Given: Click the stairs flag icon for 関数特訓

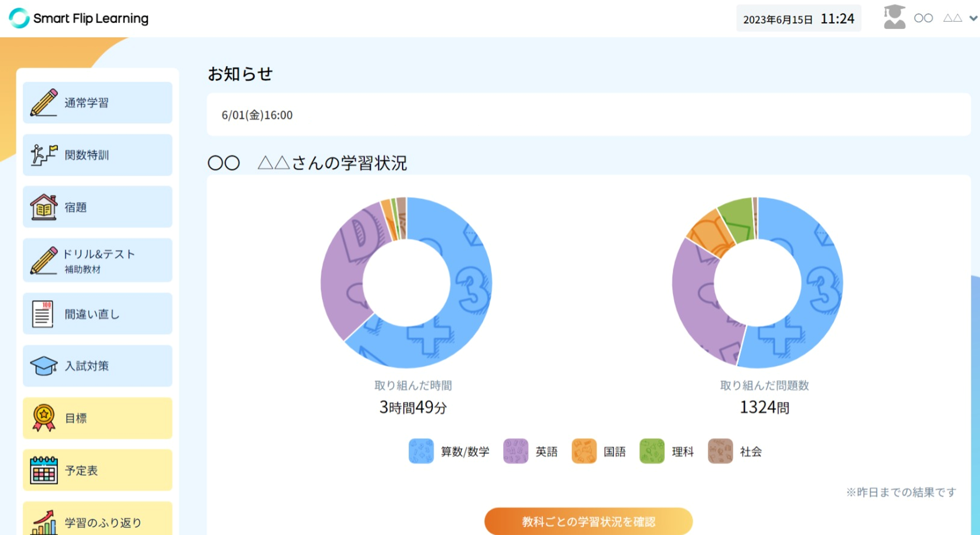Looking at the screenshot, I should (x=44, y=155).
